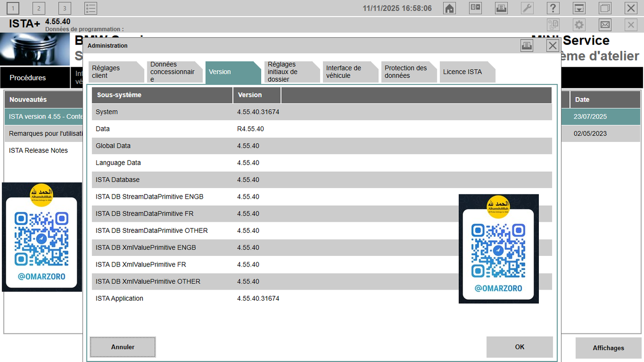Select ISTA DB XmlValuePrimitive ENGB row
The height and width of the screenshot is (362, 644).
click(322, 247)
